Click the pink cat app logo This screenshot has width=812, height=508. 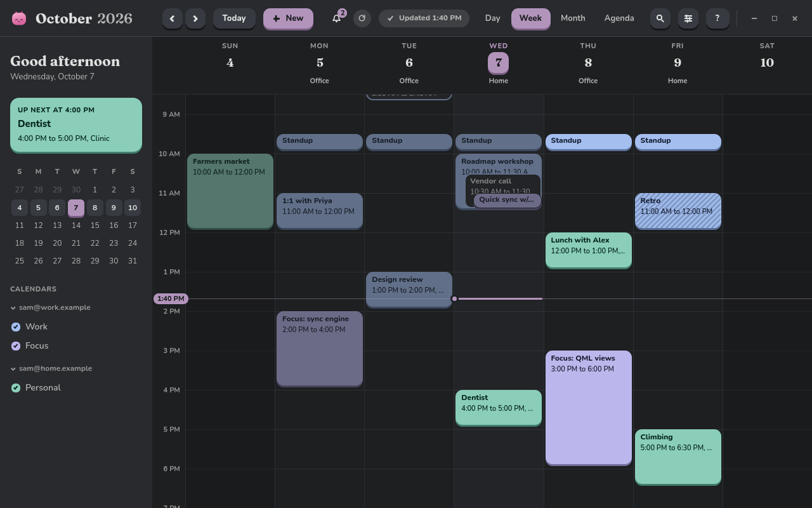pyautogui.click(x=19, y=18)
